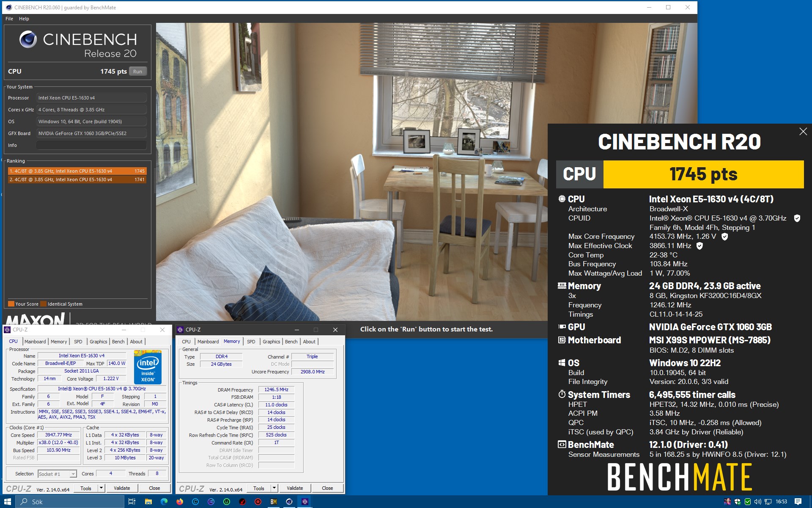This screenshot has width=812, height=508.
Task: Switch to Memory tab in left CPU-Z window
Action: (59, 342)
